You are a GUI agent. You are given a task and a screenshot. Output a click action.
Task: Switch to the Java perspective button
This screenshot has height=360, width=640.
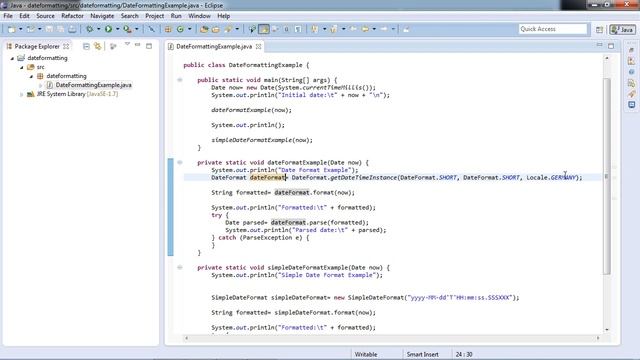(x=622, y=29)
